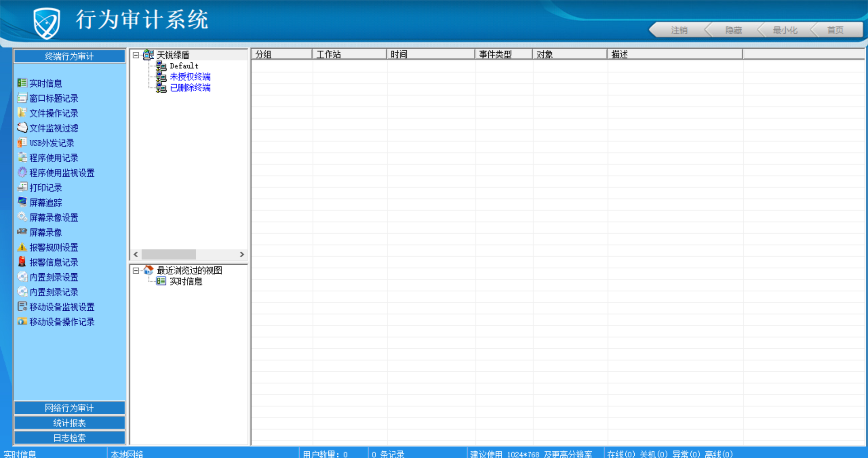
Task: Click 离线(0) status bar entry
Action: (719, 454)
